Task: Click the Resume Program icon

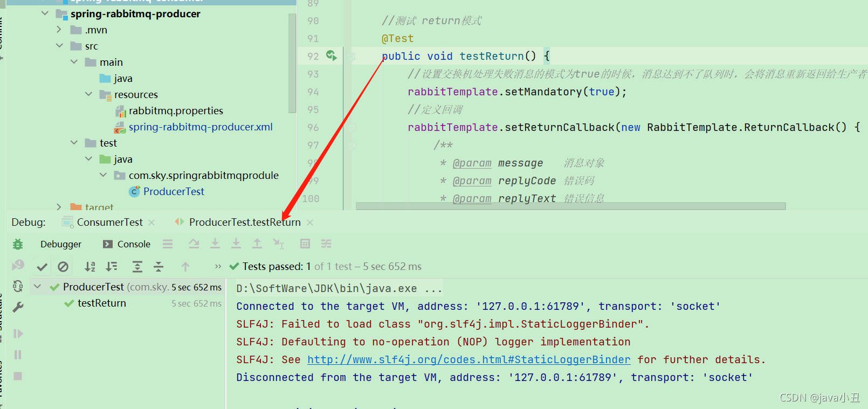Action: pos(18,334)
